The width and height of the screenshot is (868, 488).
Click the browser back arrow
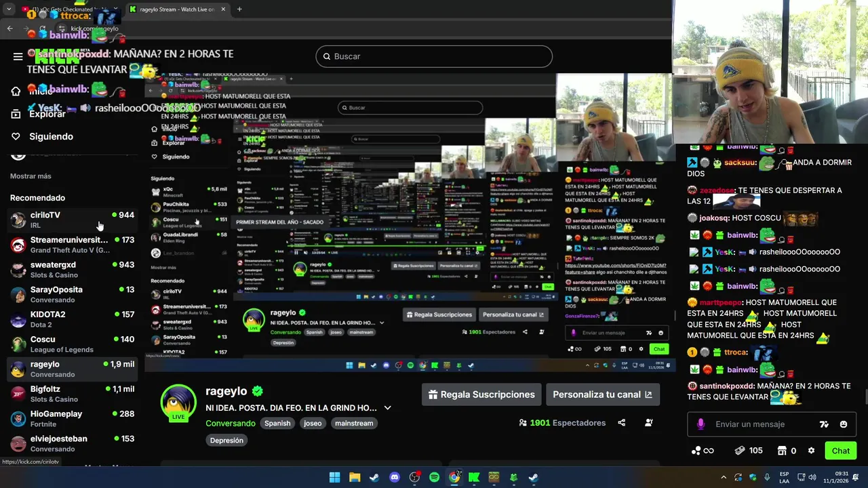(9, 28)
